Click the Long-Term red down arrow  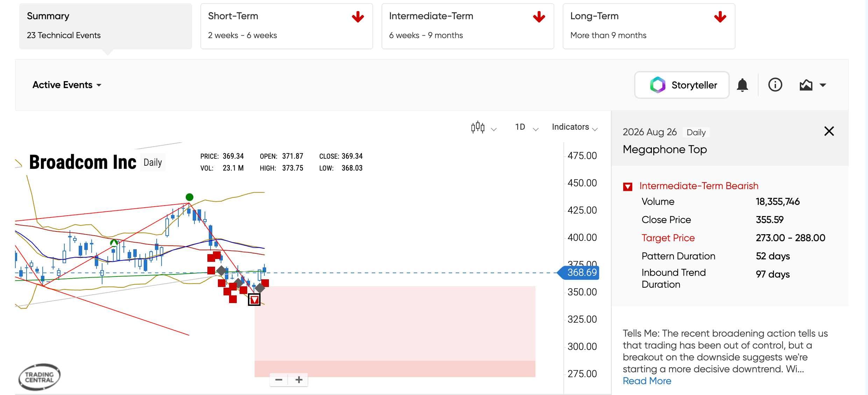[x=720, y=17]
